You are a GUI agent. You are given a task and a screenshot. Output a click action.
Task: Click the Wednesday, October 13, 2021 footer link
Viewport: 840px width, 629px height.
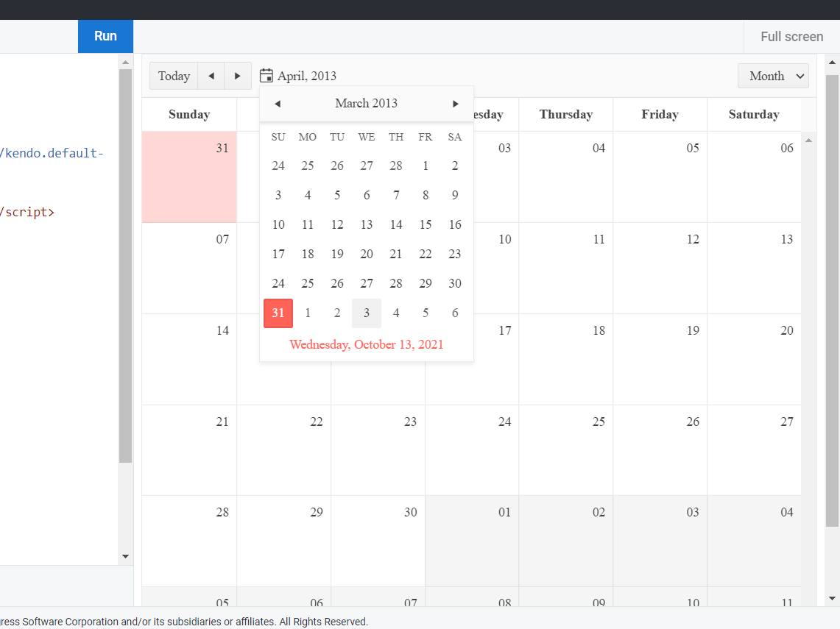coord(366,344)
